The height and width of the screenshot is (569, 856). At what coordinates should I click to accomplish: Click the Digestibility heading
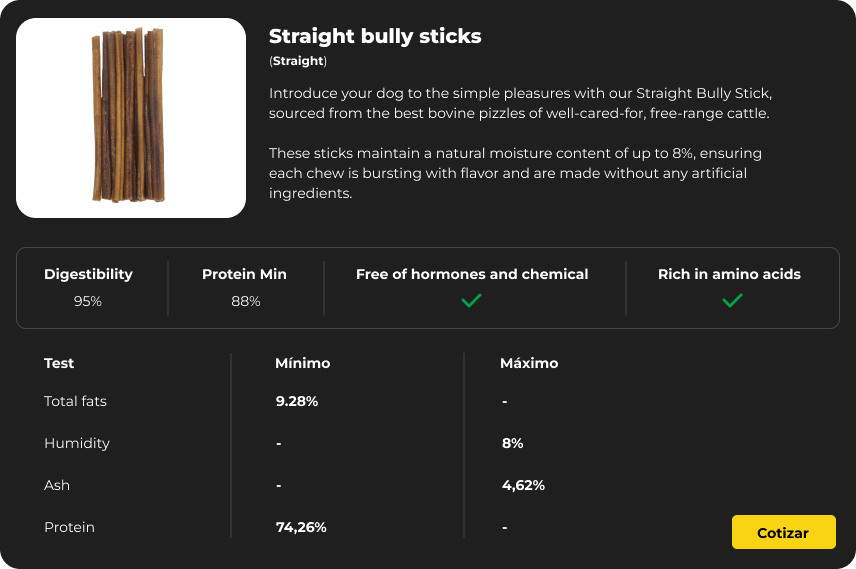tap(88, 274)
